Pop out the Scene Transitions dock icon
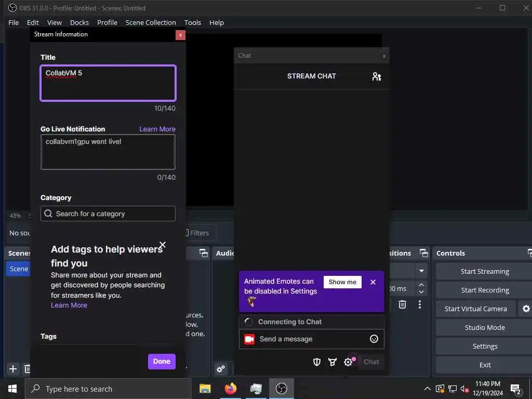Image resolution: width=532 pixels, height=399 pixels. tap(424, 253)
